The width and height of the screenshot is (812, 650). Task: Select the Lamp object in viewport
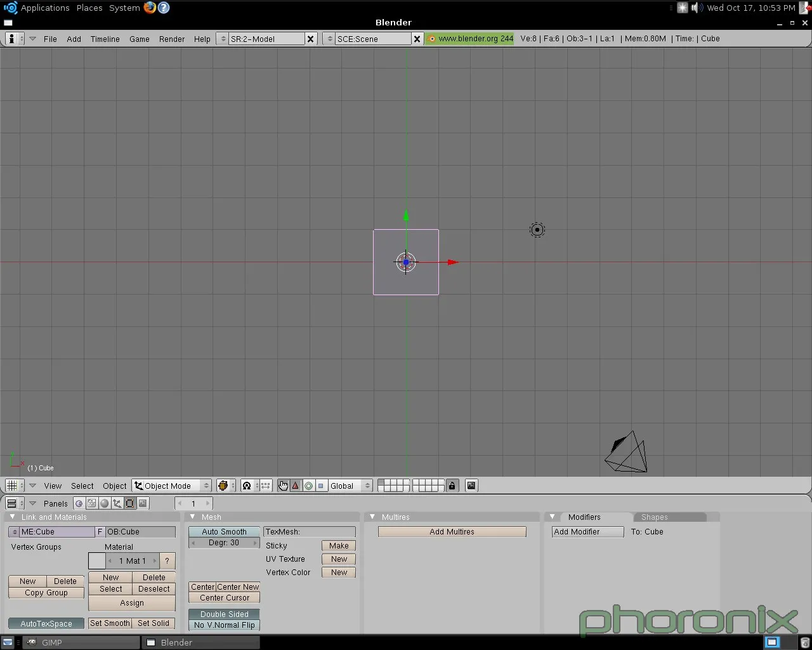537,230
